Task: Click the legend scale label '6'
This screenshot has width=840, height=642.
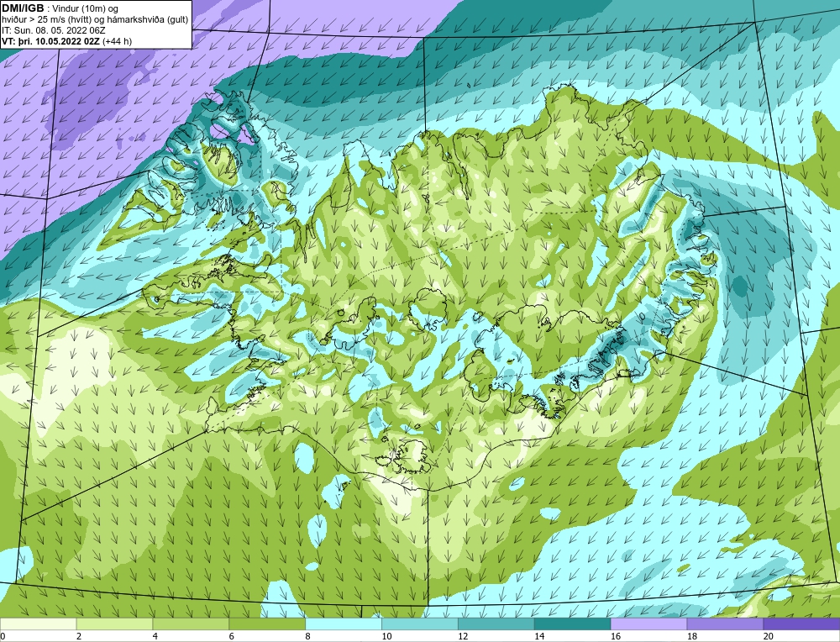Action: coord(232,636)
